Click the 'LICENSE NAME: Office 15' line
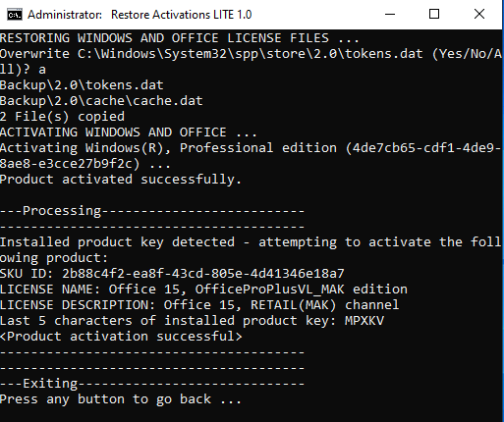504x422 pixels. [203, 290]
